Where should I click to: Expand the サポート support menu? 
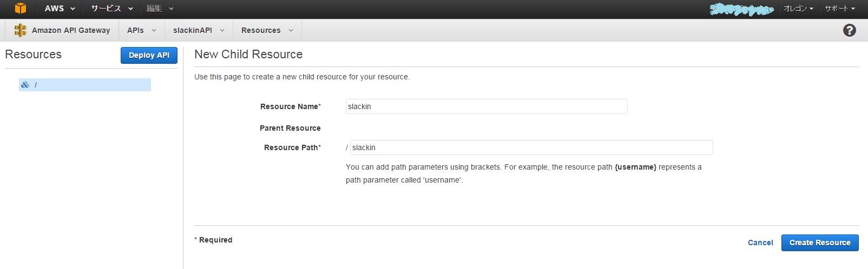(x=840, y=9)
